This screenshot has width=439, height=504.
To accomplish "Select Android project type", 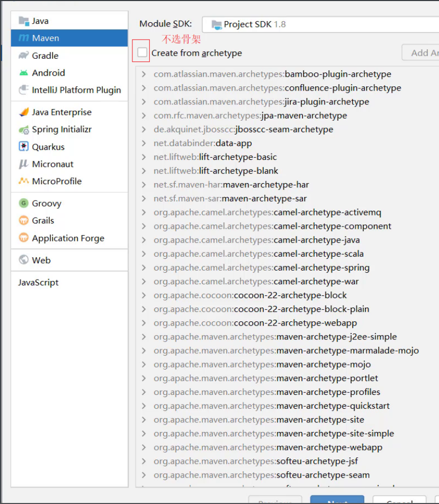I will (69, 73).
